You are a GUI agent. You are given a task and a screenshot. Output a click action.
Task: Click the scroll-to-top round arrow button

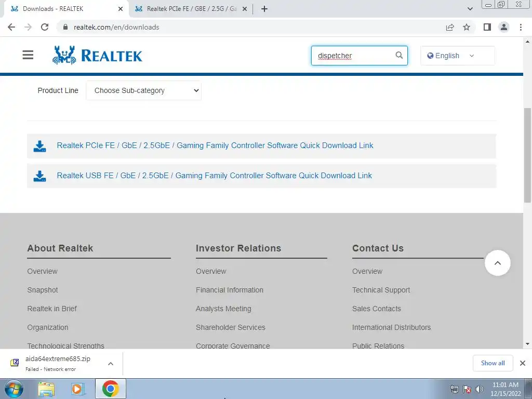pyautogui.click(x=497, y=263)
